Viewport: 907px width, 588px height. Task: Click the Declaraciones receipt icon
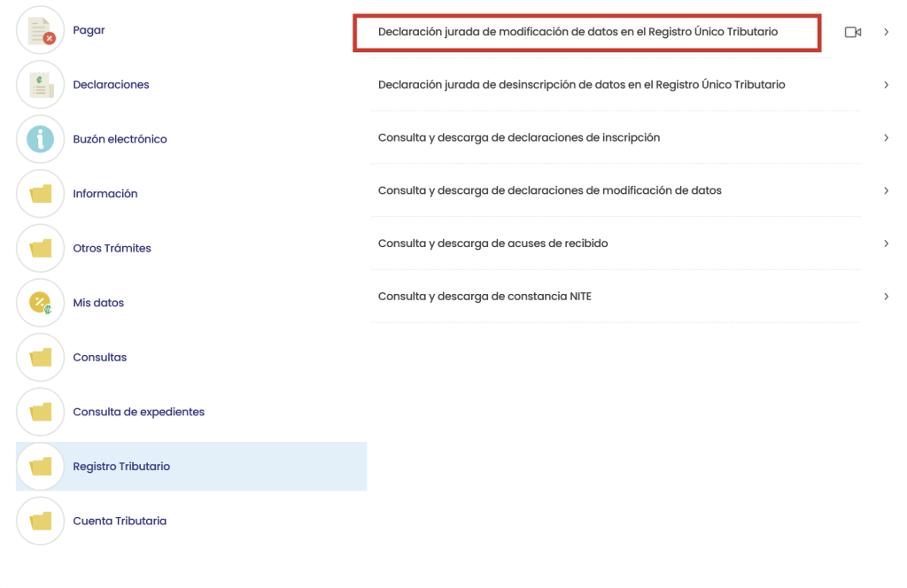pyautogui.click(x=41, y=85)
